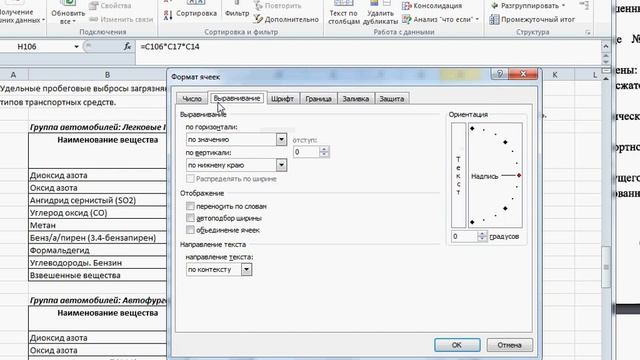Image resolution: width=640 pixels, height=360 pixels.
Task: Click Повторить reapply filter
Action: pyautogui.click(x=278, y=6)
